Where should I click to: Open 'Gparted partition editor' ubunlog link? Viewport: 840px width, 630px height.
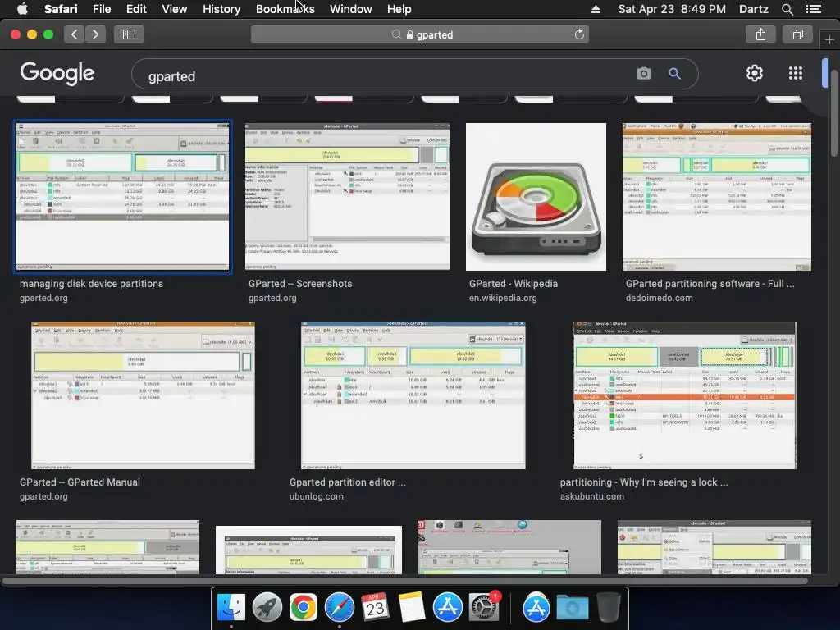(x=347, y=482)
